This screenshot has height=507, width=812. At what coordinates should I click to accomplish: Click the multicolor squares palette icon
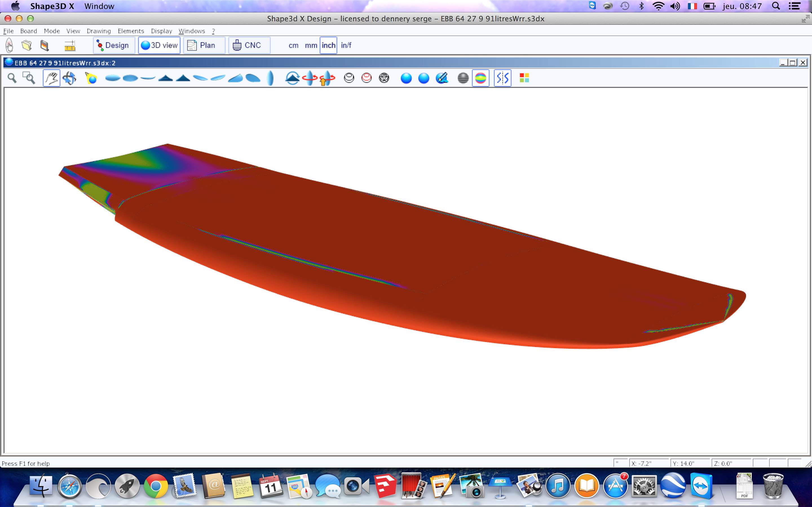point(524,78)
